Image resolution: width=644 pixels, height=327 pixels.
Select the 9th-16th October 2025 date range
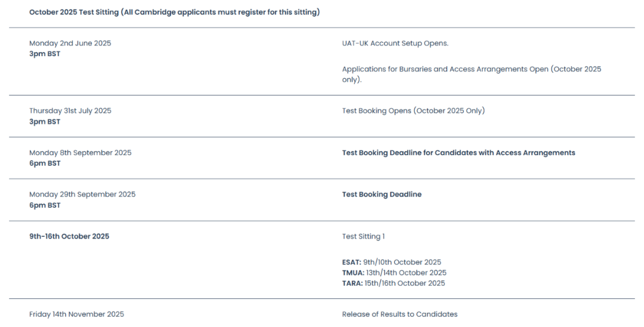(x=69, y=236)
